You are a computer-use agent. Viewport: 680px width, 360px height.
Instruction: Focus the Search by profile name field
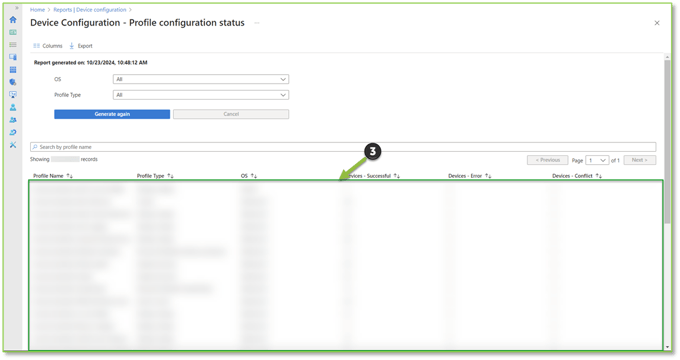point(343,147)
